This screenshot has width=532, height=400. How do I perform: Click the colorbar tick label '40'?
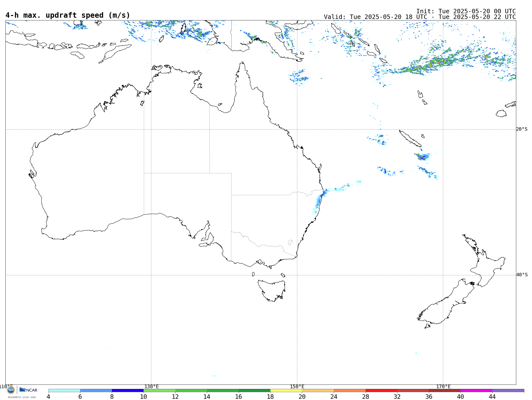(x=461, y=397)
